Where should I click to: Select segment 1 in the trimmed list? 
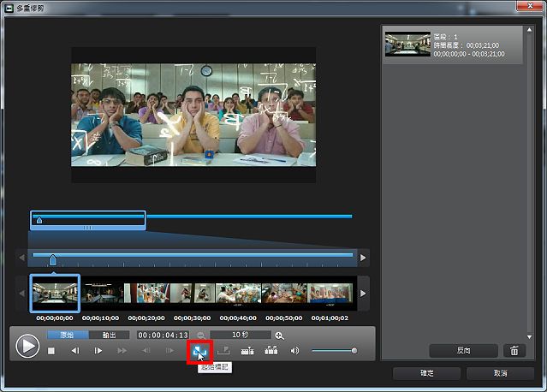tap(453, 45)
